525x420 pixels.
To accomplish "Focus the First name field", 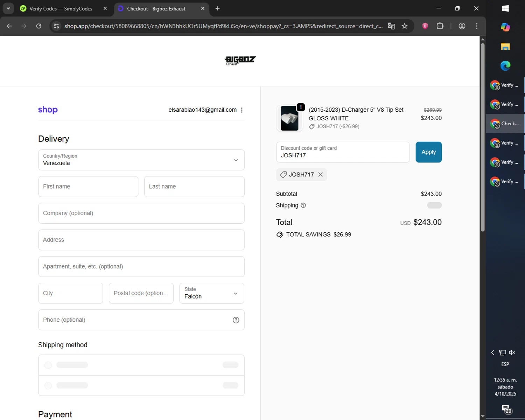I will click(x=88, y=187).
